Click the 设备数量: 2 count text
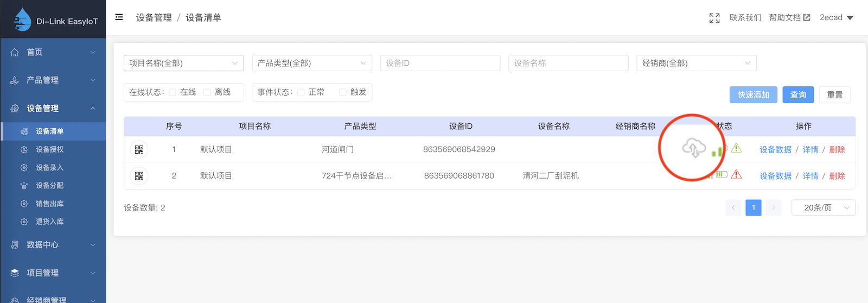The width and height of the screenshot is (868, 303). tap(144, 207)
